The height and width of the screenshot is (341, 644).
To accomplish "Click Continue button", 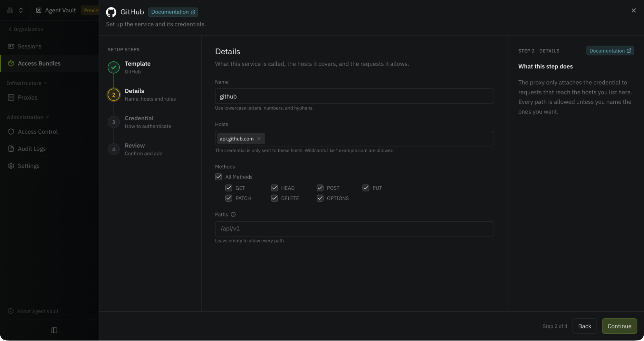I will pyautogui.click(x=619, y=326).
